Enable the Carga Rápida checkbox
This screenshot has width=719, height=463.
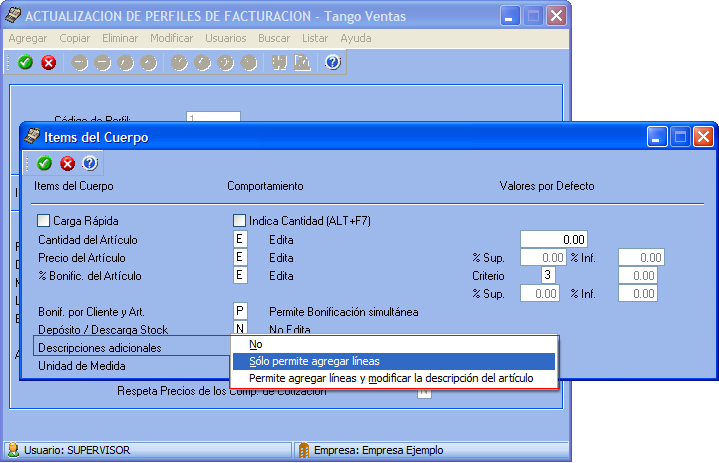click(44, 221)
